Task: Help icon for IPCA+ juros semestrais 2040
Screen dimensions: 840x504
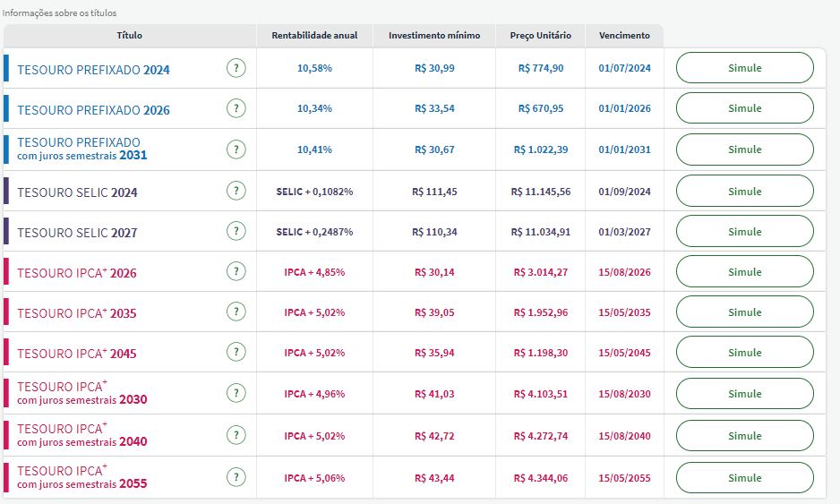Action: coord(236,435)
